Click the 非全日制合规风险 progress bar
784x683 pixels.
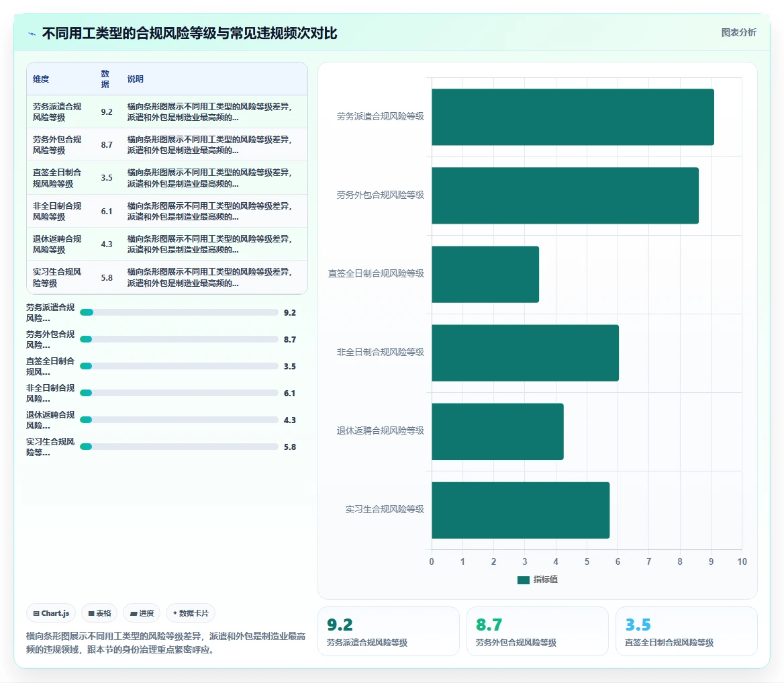pyautogui.click(x=179, y=393)
